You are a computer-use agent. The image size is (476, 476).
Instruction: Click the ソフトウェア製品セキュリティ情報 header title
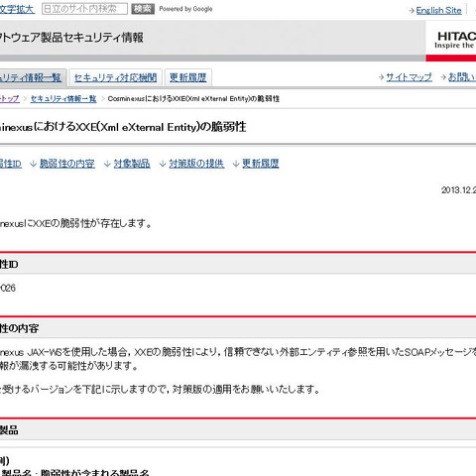[x=71, y=38]
